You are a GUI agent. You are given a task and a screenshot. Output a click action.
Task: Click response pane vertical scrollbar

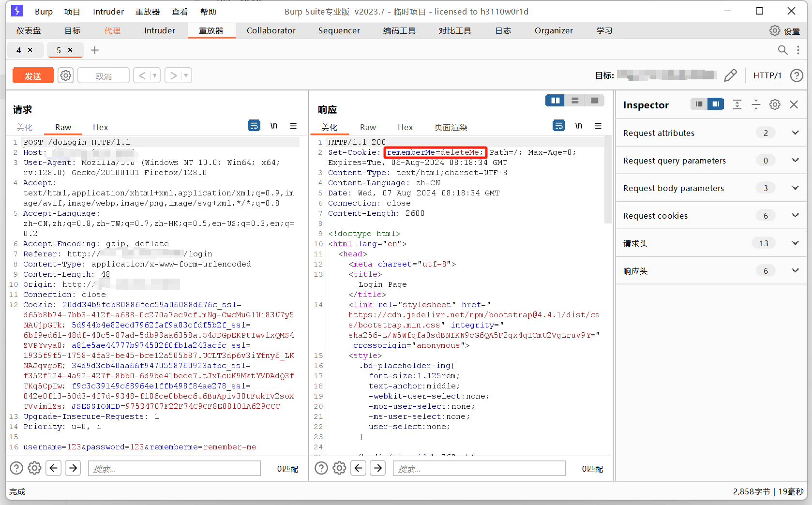point(608,179)
